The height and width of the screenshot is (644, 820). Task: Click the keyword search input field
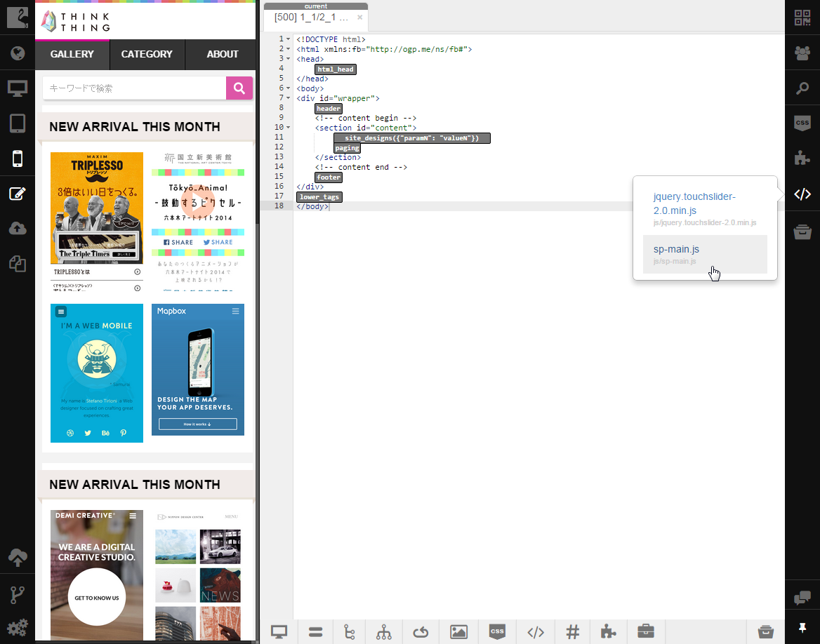(134, 88)
